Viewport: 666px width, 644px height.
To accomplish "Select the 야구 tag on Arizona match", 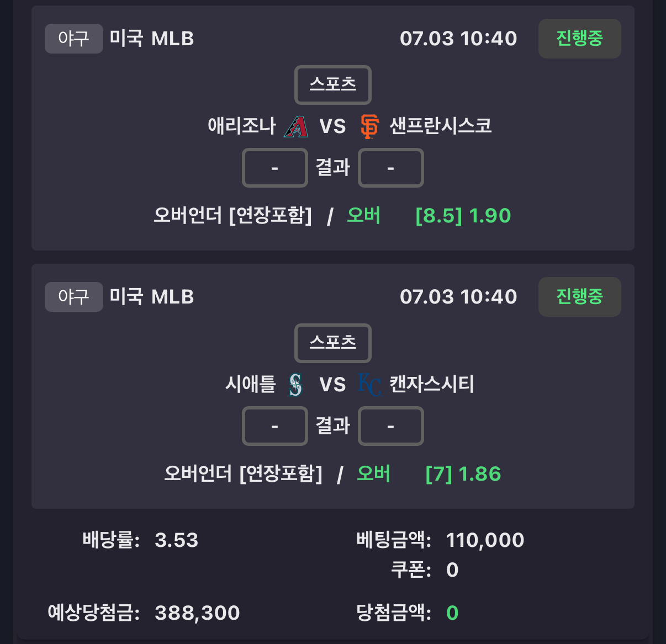I will click(74, 39).
